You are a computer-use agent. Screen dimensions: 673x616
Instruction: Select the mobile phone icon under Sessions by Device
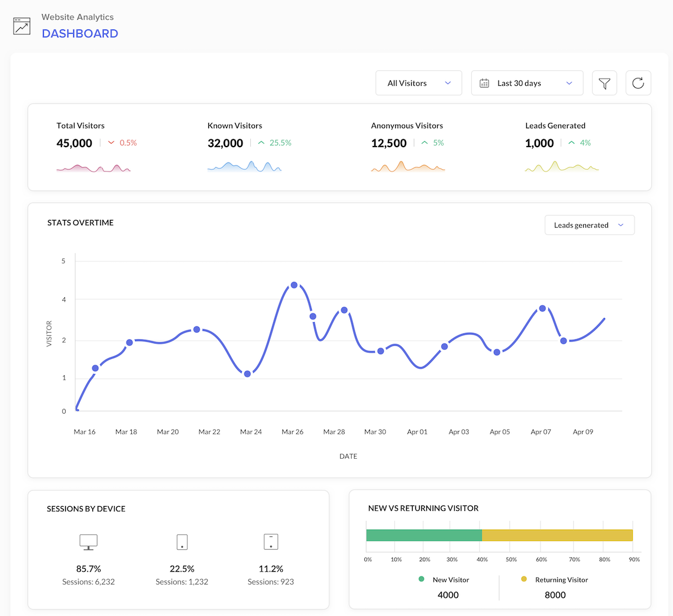(x=182, y=542)
